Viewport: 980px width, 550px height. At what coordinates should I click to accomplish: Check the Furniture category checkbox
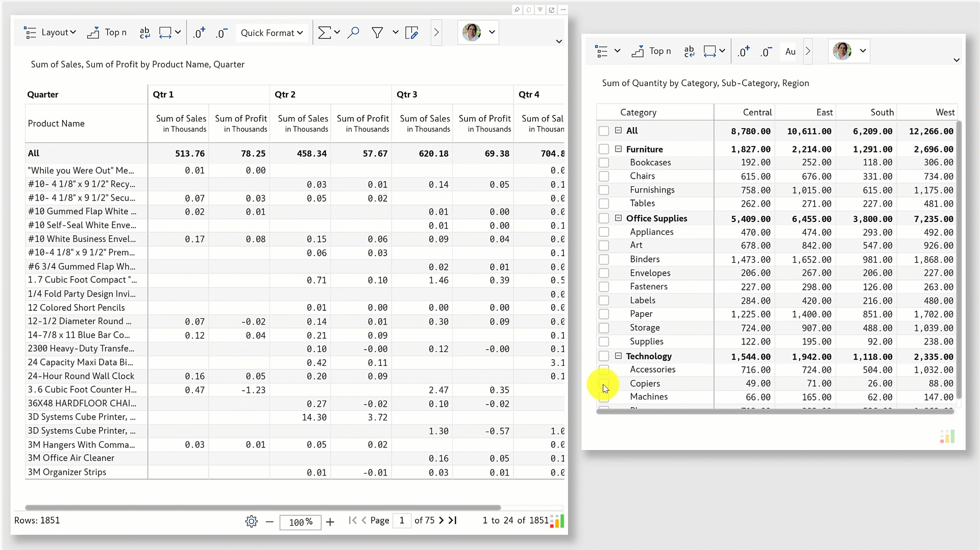604,149
